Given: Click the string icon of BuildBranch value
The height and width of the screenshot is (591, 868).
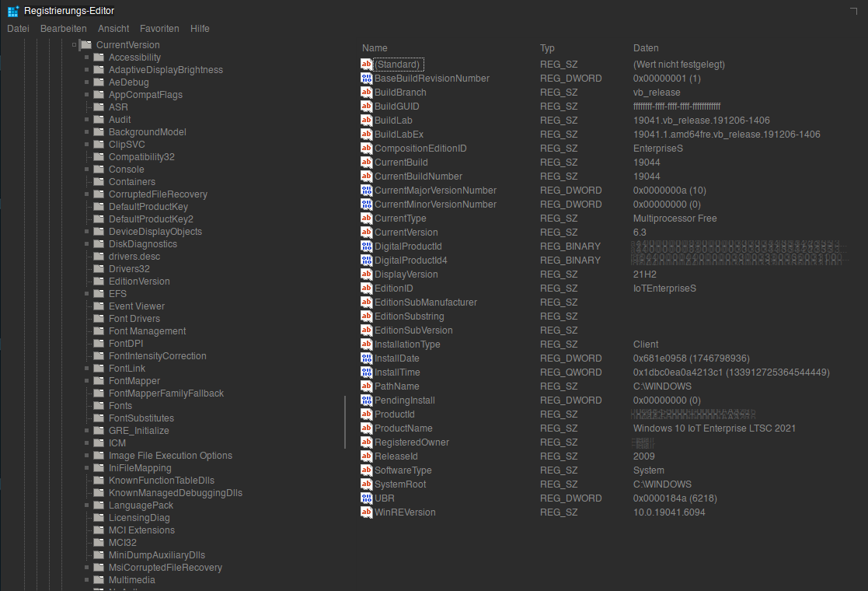Looking at the screenshot, I should 367,92.
